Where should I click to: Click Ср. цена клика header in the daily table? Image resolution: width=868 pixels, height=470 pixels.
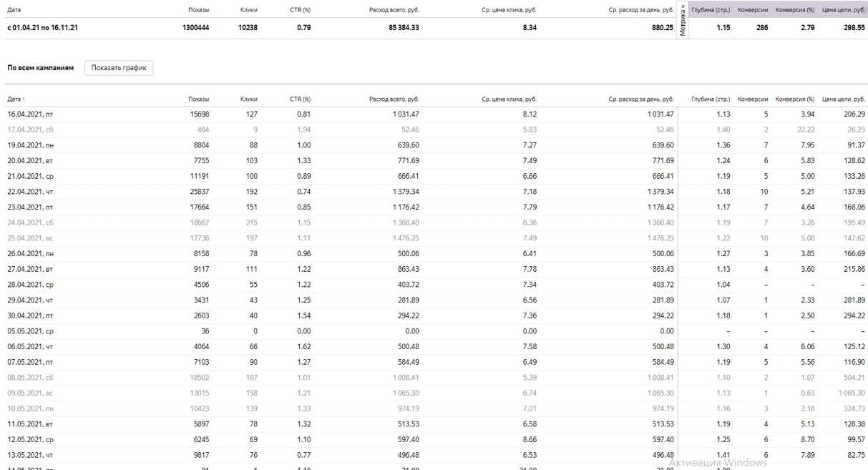[x=509, y=99]
